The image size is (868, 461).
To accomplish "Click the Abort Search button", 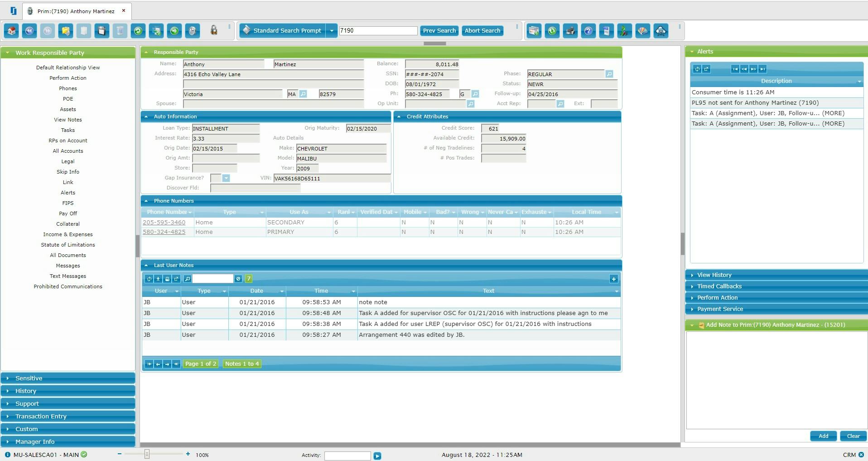I will click(x=482, y=31).
